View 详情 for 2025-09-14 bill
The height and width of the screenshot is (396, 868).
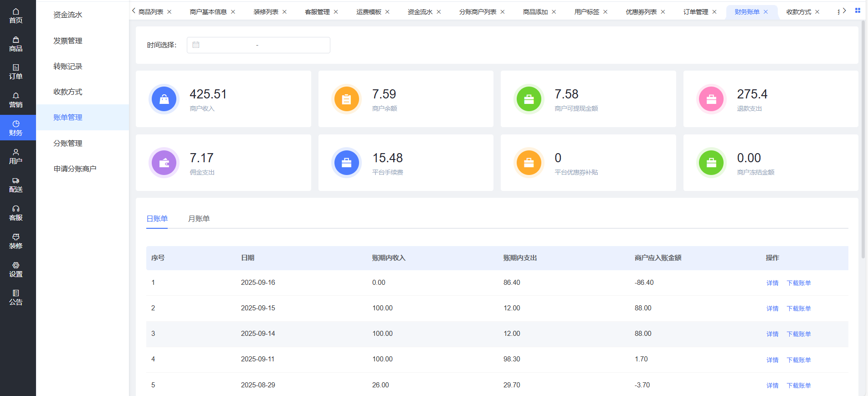[x=772, y=334]
